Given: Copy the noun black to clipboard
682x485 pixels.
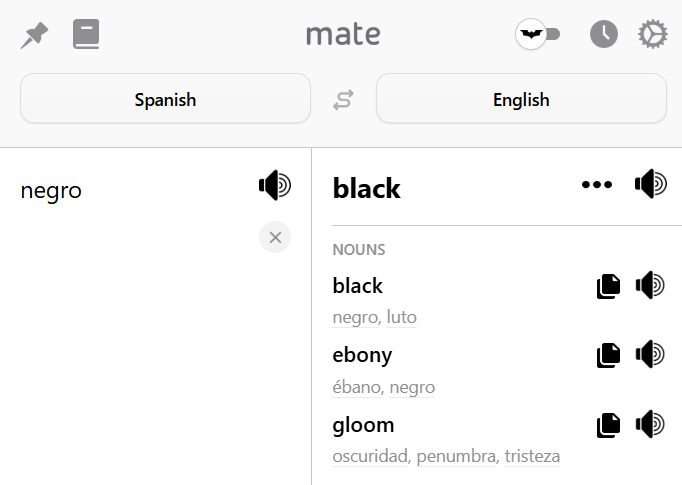Looking at the screenshot, I should tap(608, 286).
